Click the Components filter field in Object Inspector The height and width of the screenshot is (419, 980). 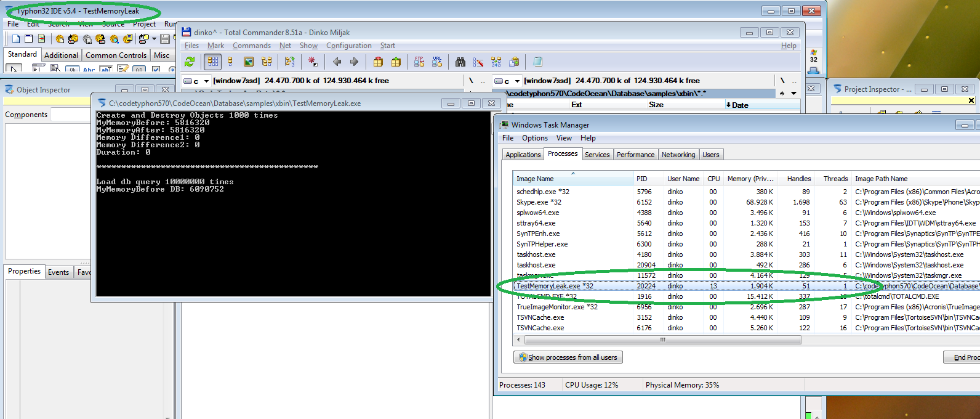[71, 115]
